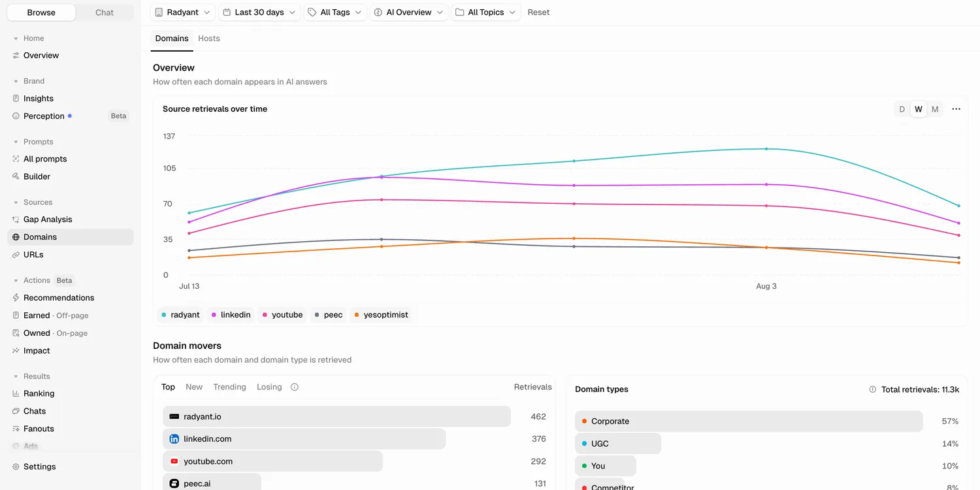Viewport: 980px width, 490px height.
Task: Click the radyant.io favicon
Action: coord(174,417)
